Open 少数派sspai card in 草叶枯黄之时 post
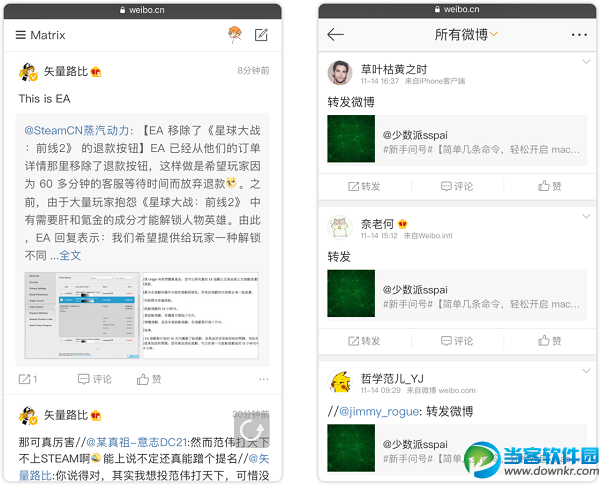This screenshot has height=485, width=600. [x=457, y=140]
